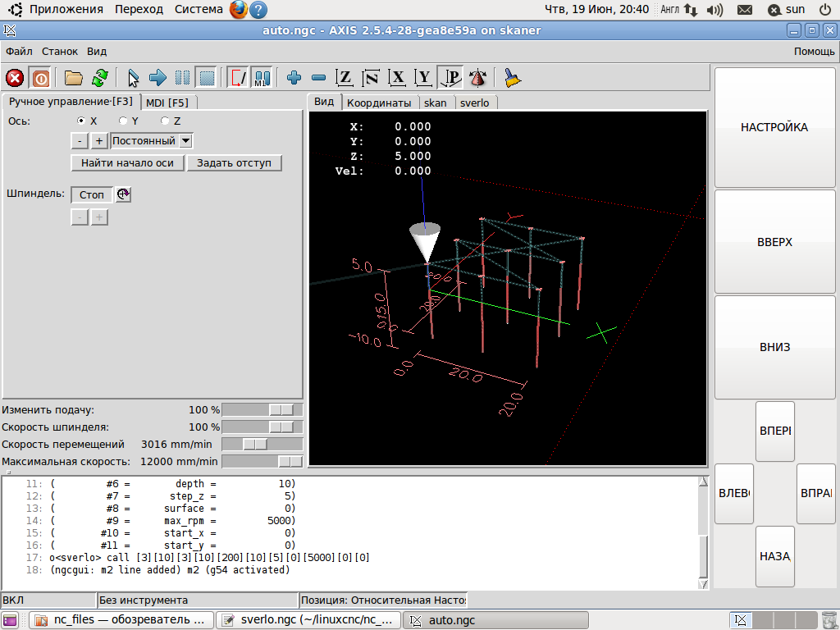
Task: Click the НАСТРОЙКА button
Action: (774, 127)
